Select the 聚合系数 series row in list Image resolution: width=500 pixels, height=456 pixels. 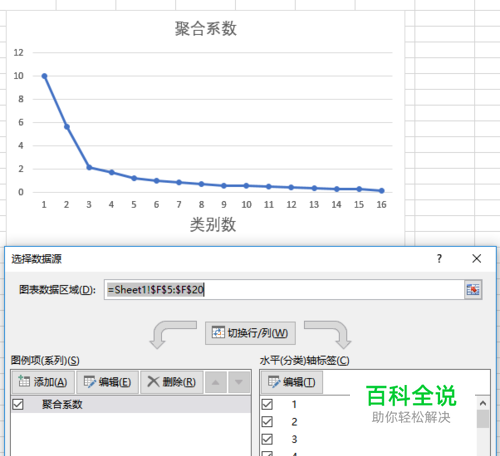(131, 404)
